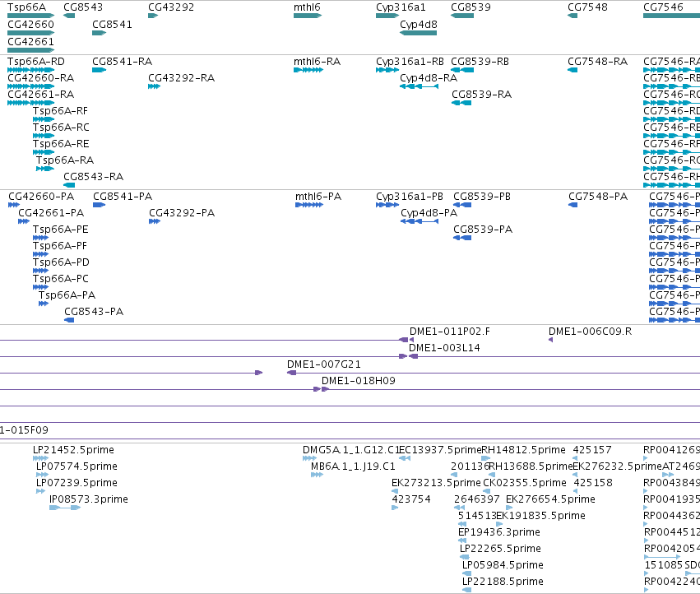This screenshot has height=594, width=700.
Task: Select BAC end DME1-011P02.F
Action: pyautogui.click(x=411, y=340)
